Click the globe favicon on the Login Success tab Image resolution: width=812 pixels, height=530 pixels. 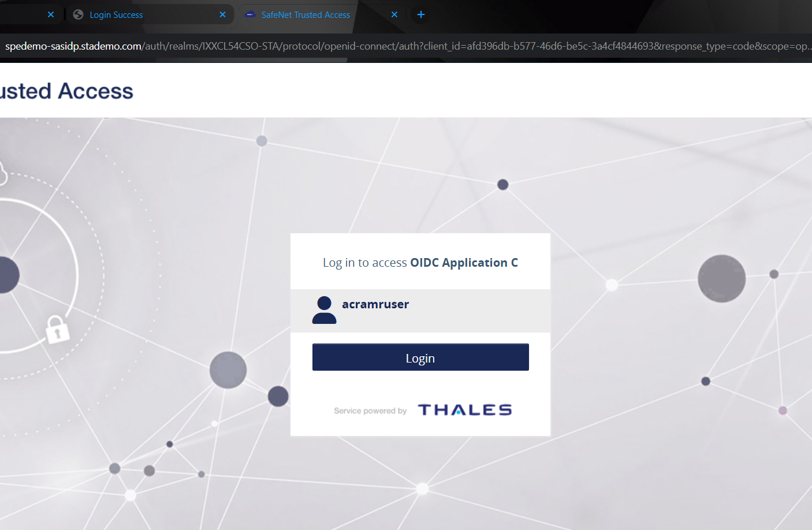77,14
